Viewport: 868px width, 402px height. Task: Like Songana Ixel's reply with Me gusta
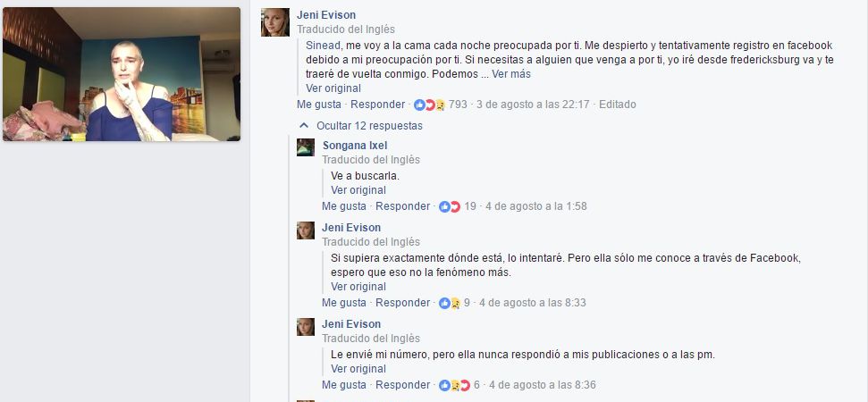tap(344, 206)
